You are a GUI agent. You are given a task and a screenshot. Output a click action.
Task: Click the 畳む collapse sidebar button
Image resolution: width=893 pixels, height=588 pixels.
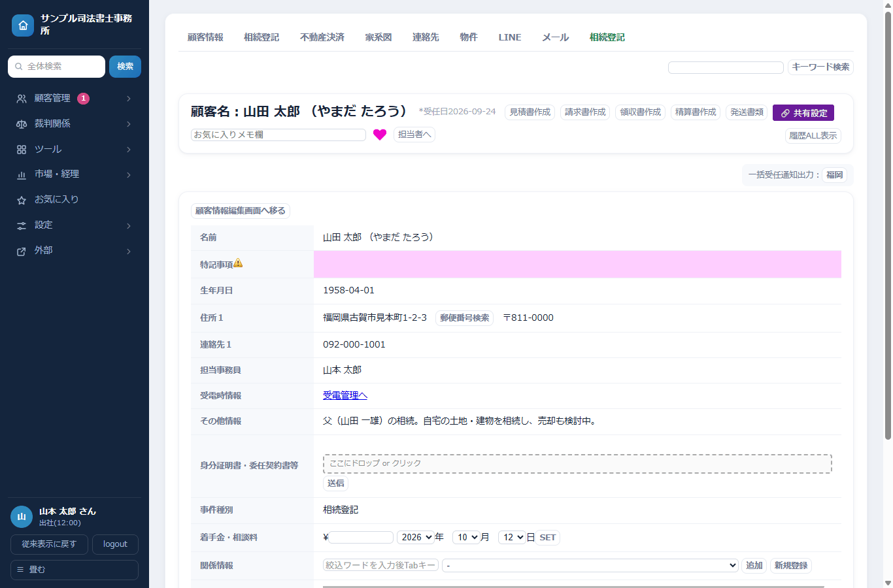tap(75, 570)
